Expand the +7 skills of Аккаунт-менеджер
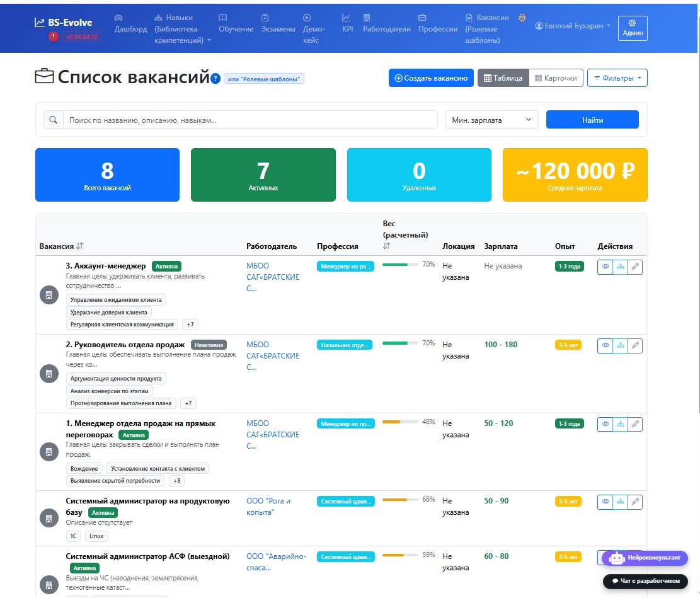The image size is (700, 598). tap(191, 325)
